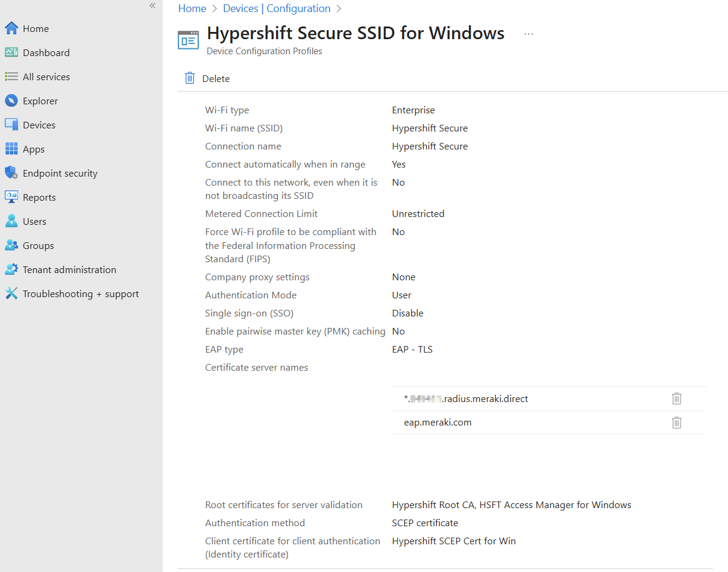Screen dimensions: 728x572
Task: Click Single sign-on Disable value
Action: point(407,313)
